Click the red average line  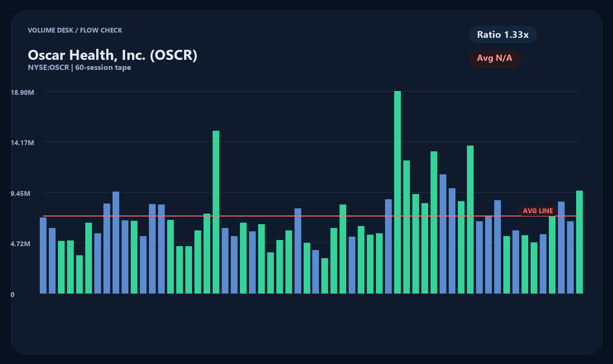[x=311, y=216]
